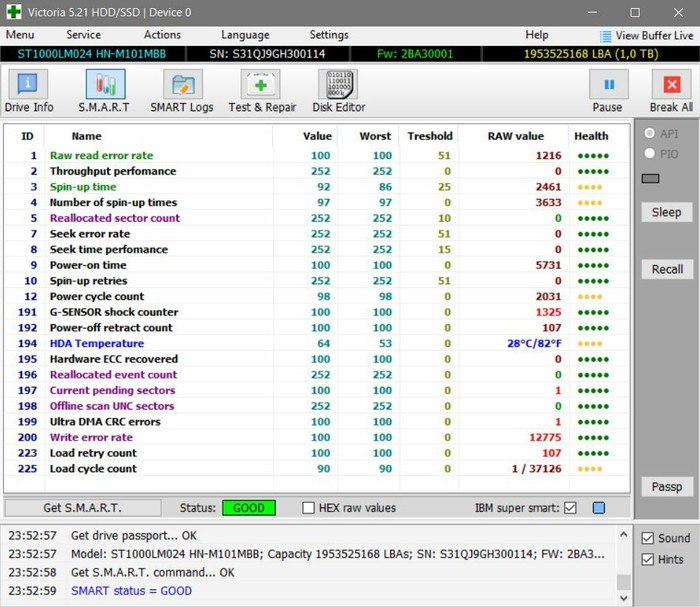700x607 pixels.
Task: Choose the PIO radio button
Action: tap(650, 154)
